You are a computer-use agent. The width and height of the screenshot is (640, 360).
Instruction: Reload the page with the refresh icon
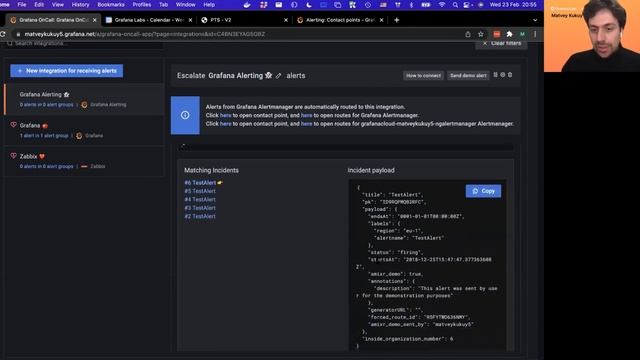click(x=3, y=34)
